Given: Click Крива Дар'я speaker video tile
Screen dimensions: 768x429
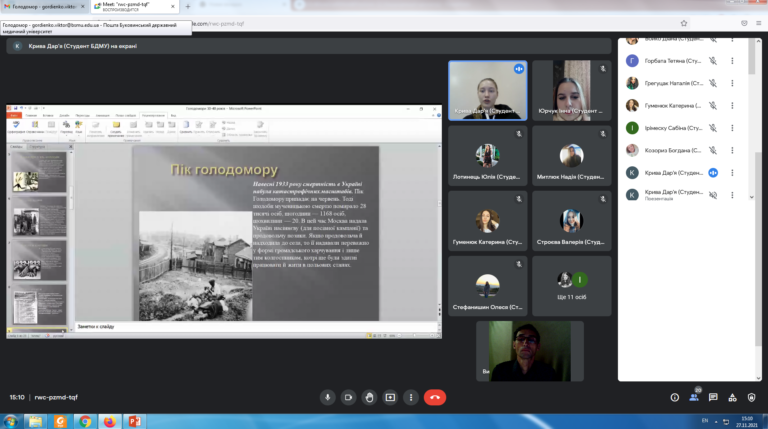Looking at the screenshot, I should [x=488, y=91].
